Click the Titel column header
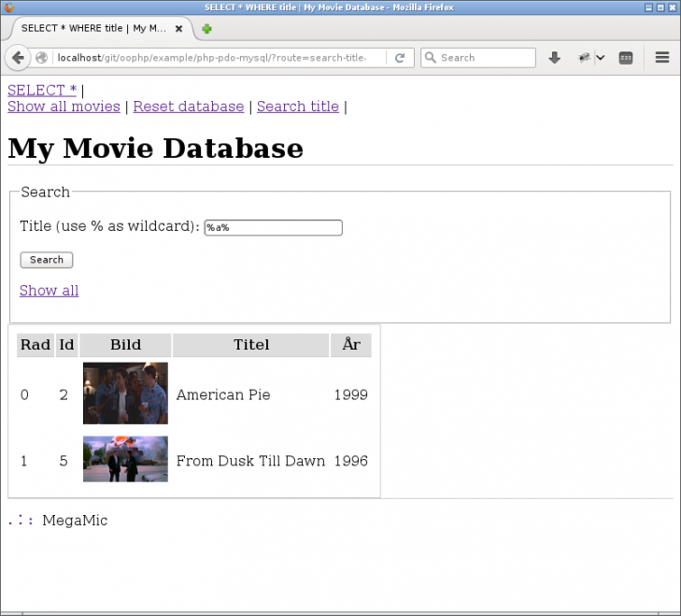 [x=251, y=345]
